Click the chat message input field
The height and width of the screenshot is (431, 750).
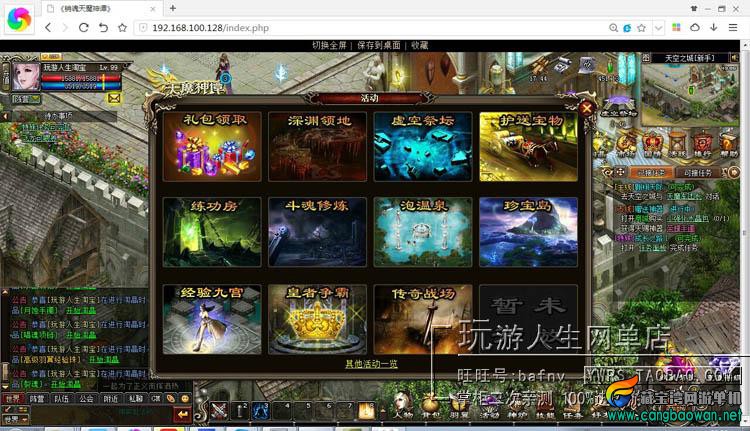[x=100, y=413]
